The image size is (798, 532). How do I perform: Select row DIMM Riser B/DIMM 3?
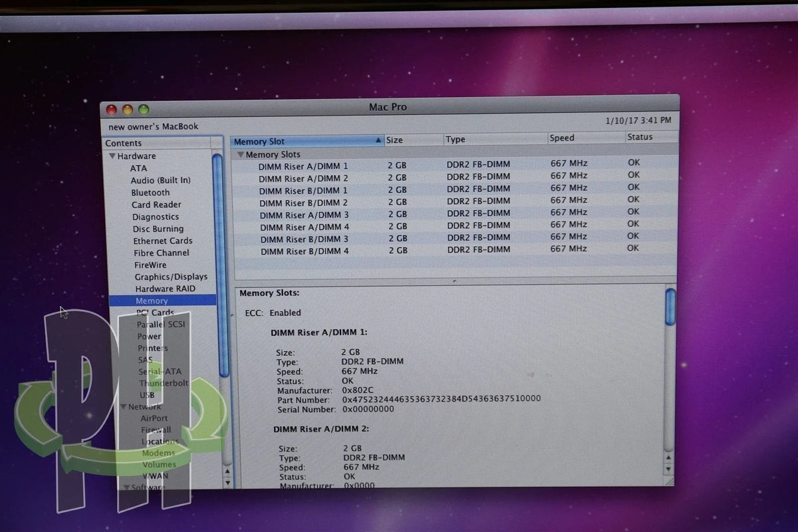455,238
